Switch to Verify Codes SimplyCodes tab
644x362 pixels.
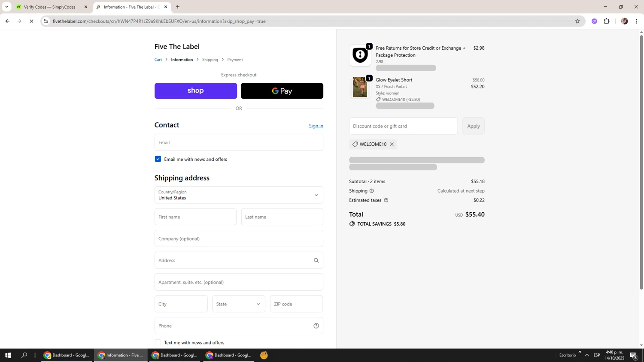click(x=52, y=7)
